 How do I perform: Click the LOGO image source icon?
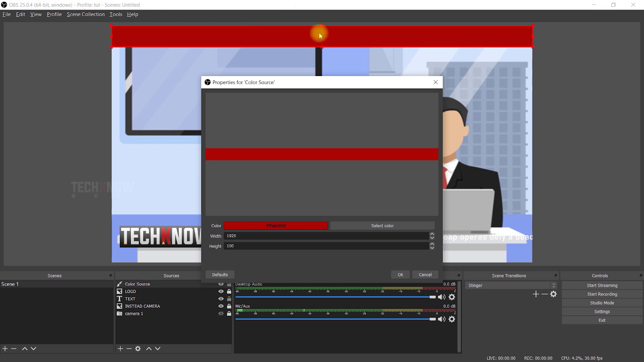[x=120, y=291]
